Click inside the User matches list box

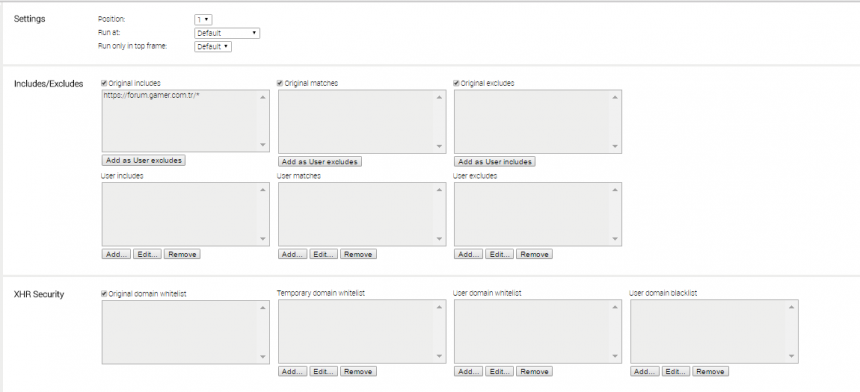pyautogui.click(x=362, y=214)
